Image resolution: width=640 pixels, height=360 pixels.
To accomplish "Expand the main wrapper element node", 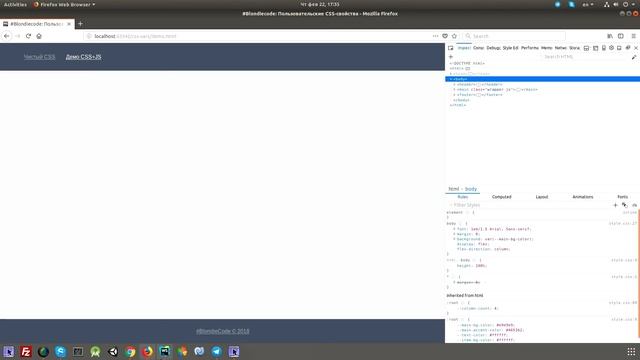I will point(454,89).
